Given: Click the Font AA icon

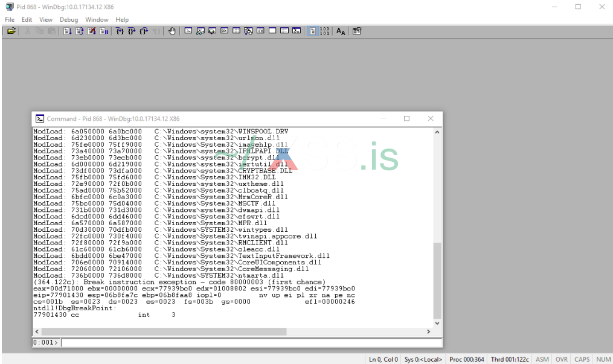Looking at the screenshot, I should point(341,31).
